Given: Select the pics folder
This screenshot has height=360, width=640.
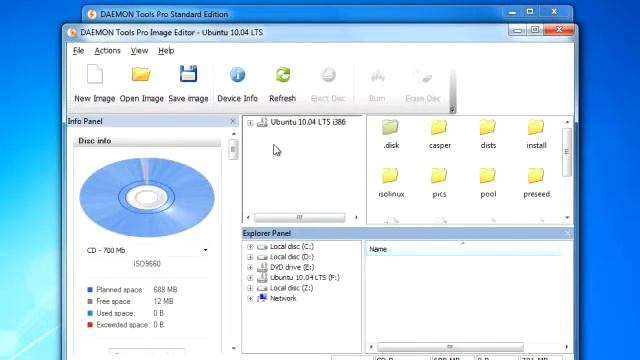Looking at the screenshot, I should (x=439, y=176).
